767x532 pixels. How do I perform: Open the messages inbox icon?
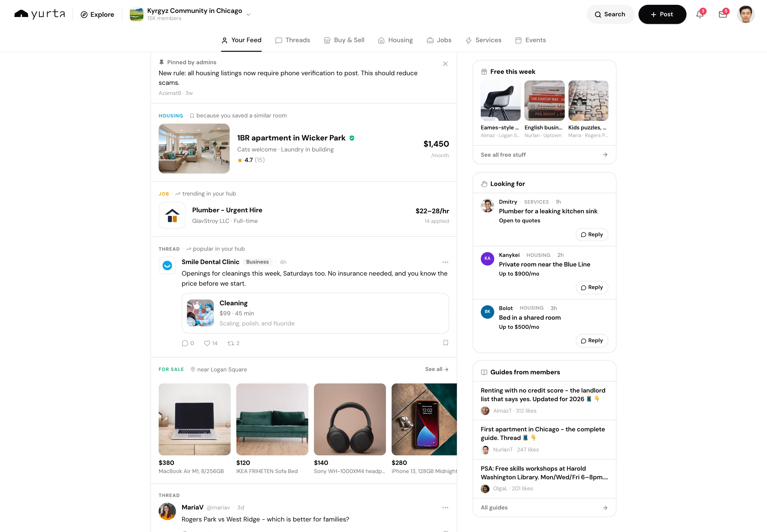723,14
